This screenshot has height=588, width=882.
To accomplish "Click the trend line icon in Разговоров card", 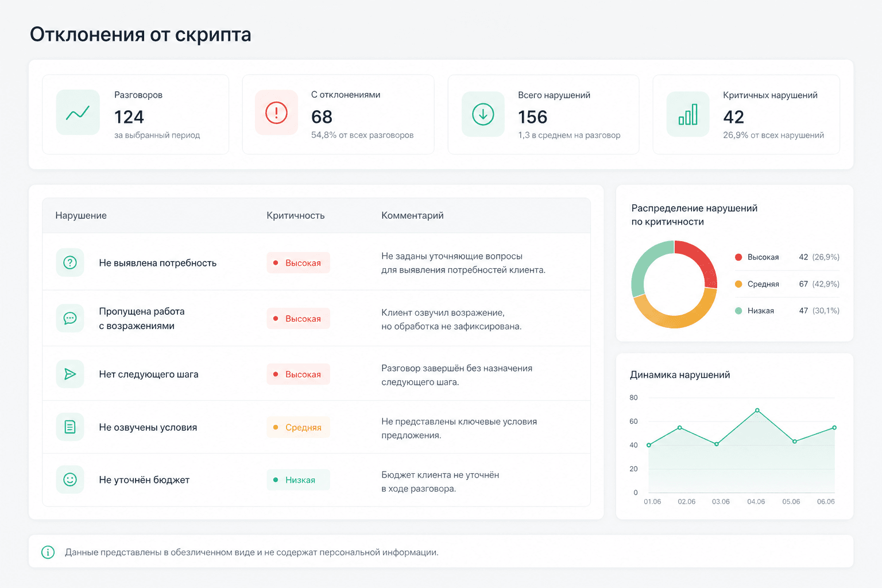I will [x=78, y=113].
